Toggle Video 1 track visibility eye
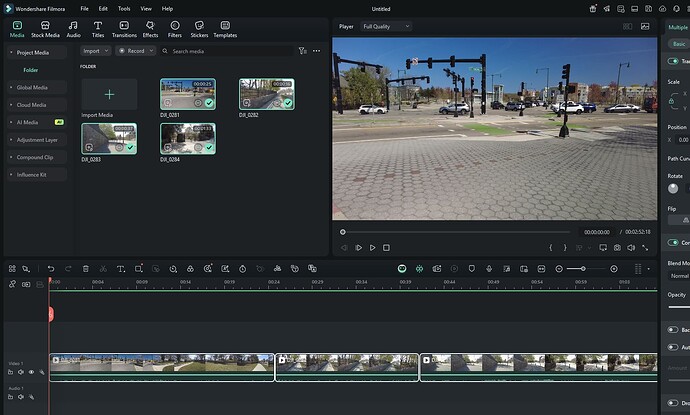 pyautogui.click(x=31, y=372)
